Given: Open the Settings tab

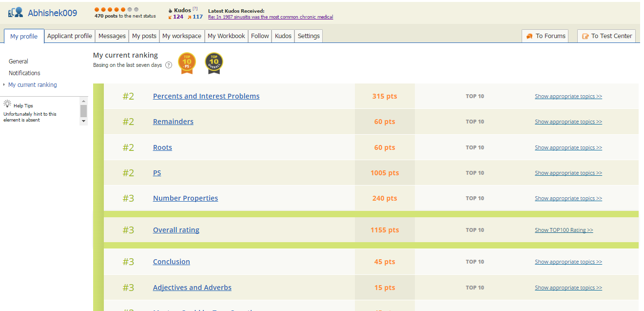Looking at the screenshot, I should pos(309,36).
